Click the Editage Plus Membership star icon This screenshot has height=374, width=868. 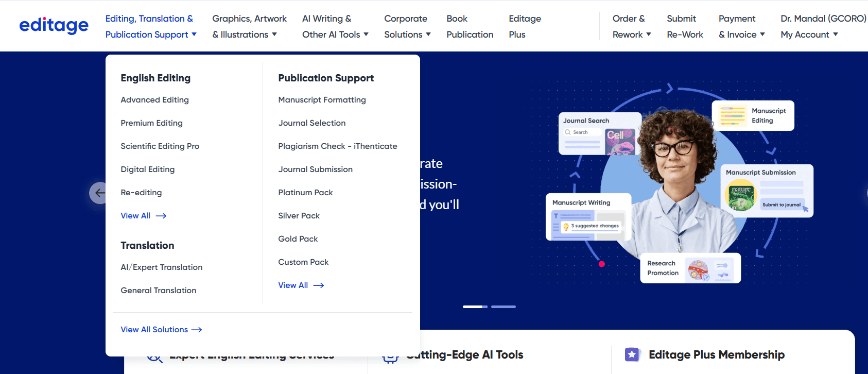[632, 354]
